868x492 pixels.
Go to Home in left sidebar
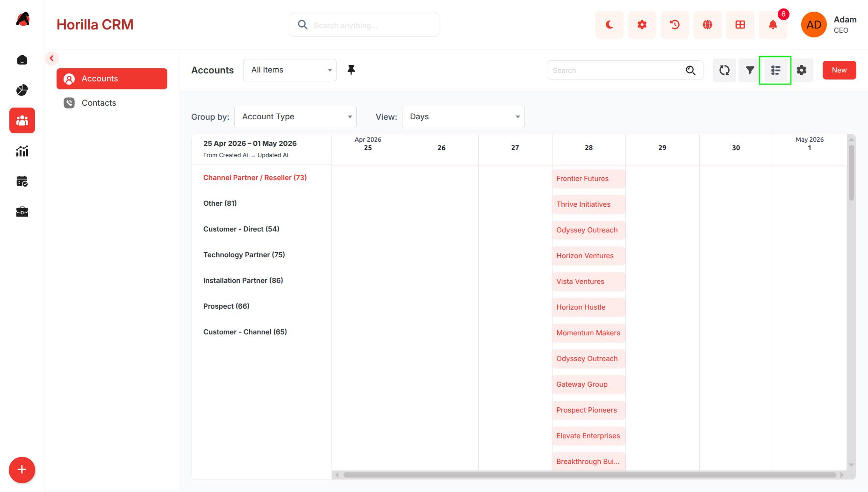pyautogui.click(x=22, y=60)
